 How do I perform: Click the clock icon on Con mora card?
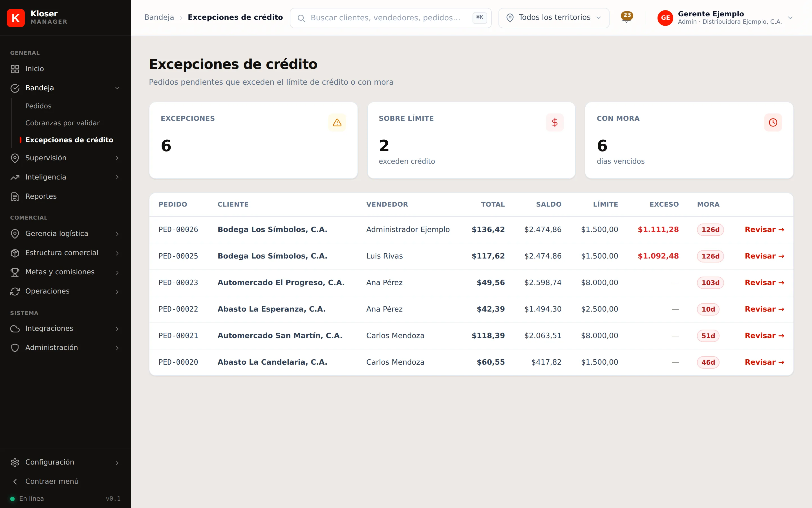pyautogui.click(x=773, y=122)
